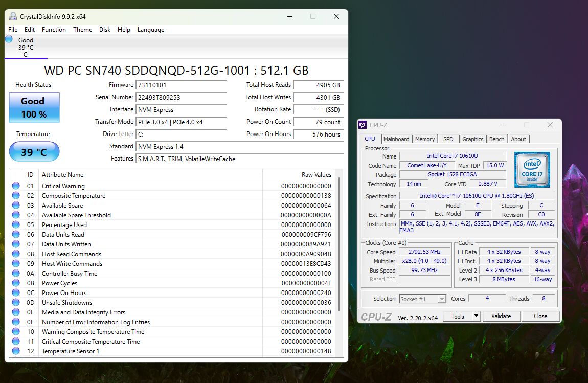The width and height of the screenshot is (588, 383).
Task: Click status orb for Available Spare Threshold row
Action: pyautogui.click(x=16, y=215)
